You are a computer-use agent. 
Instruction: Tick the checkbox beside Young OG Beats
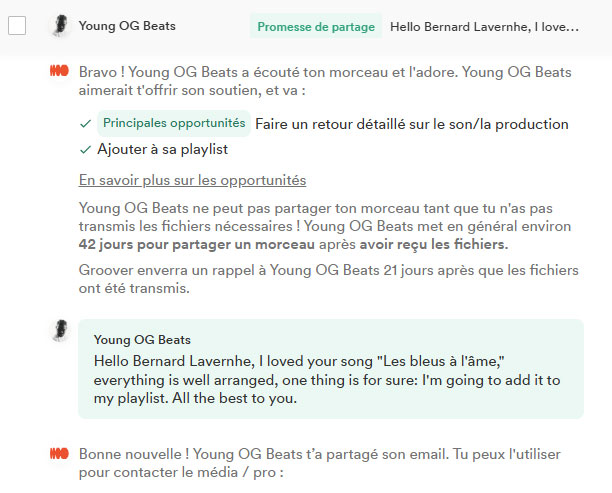pyautogui.click(x=17, y=26)
